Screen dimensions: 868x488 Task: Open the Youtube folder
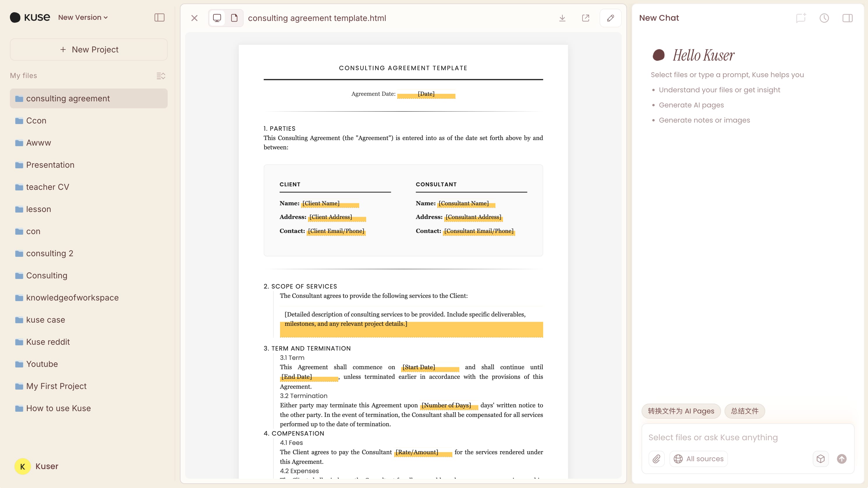(x=88, y=364)
